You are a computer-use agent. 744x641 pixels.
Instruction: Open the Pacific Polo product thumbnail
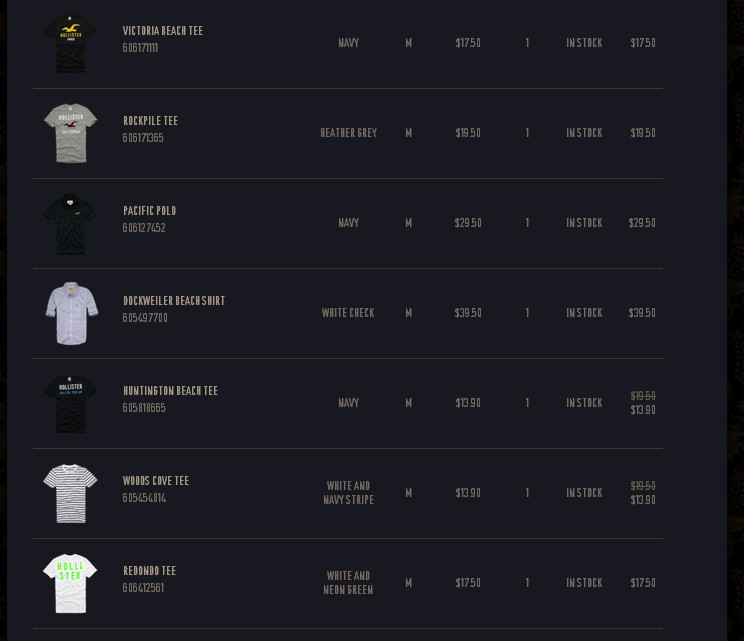click(x=70, y=223)
